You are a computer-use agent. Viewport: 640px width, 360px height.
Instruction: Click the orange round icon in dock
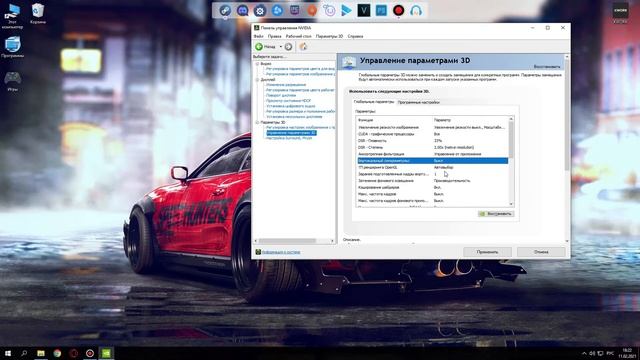pyautogui.click(x=312, y=10)
